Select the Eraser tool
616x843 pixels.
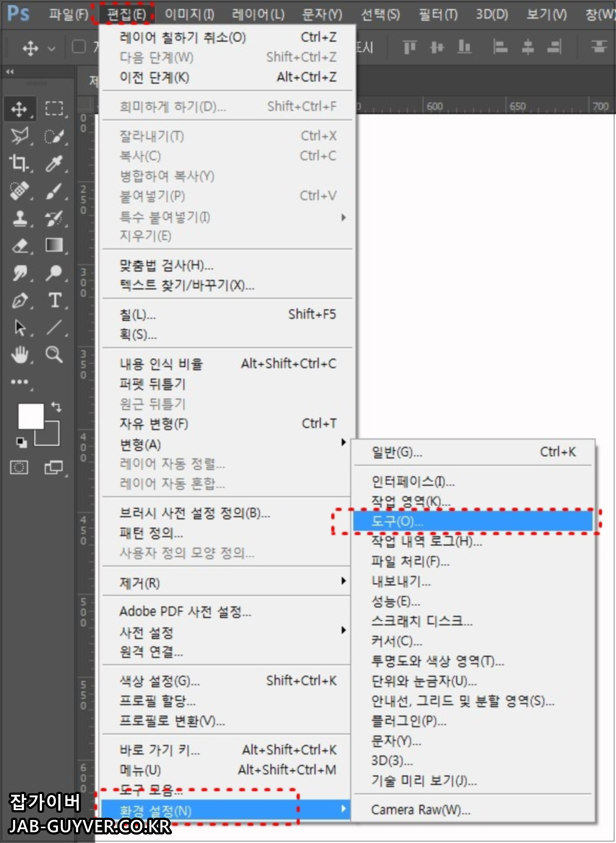(x=20, y=246)
